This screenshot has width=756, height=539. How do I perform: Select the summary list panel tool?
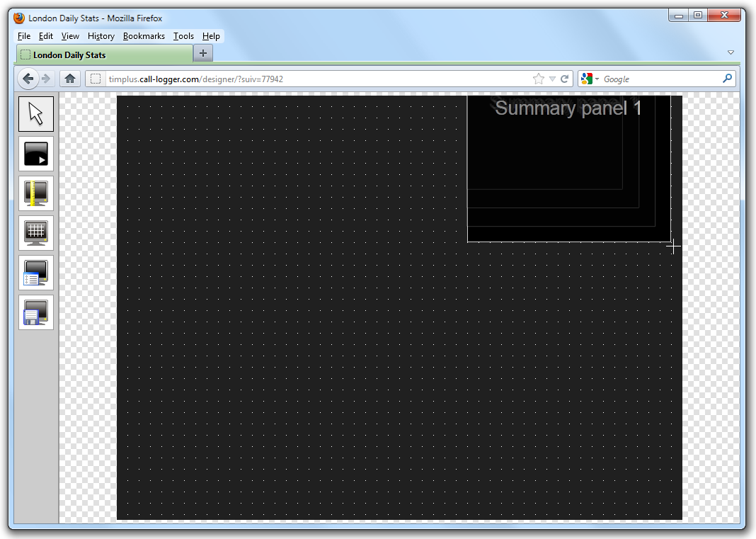(36, 273)
